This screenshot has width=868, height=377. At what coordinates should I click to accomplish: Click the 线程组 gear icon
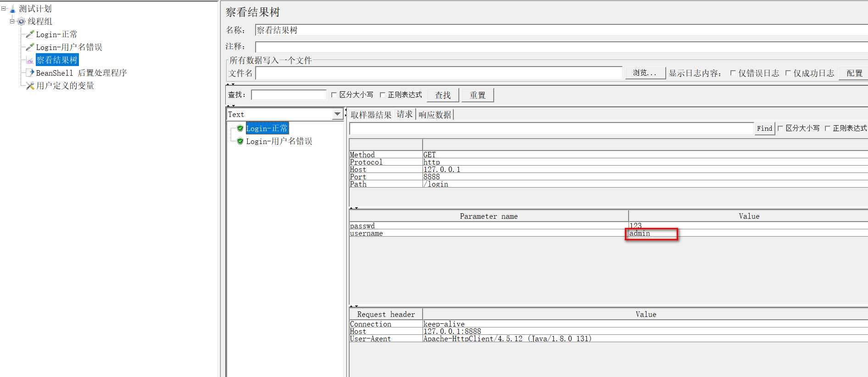21,22
